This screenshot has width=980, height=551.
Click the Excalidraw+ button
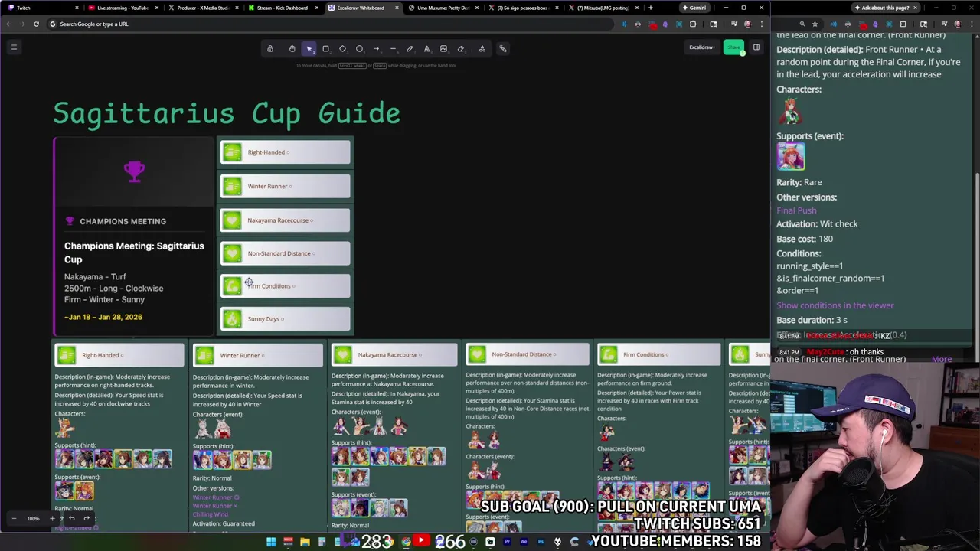[701, 47]
